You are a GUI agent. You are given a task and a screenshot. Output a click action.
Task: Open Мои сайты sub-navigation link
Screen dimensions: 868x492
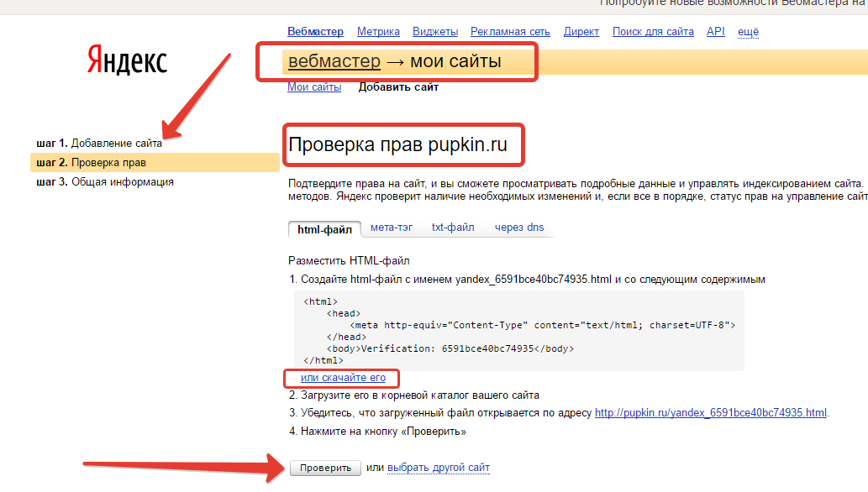click(314, 86)
